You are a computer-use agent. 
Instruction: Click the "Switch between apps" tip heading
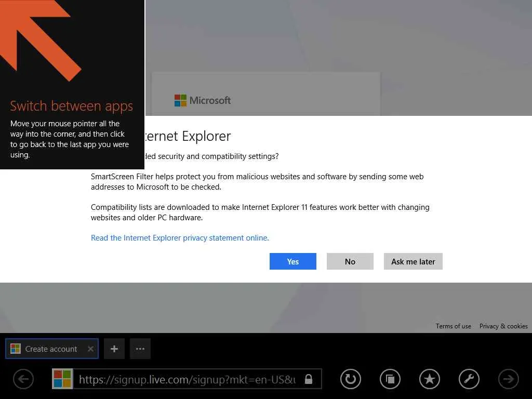click(x=71, y=106)
